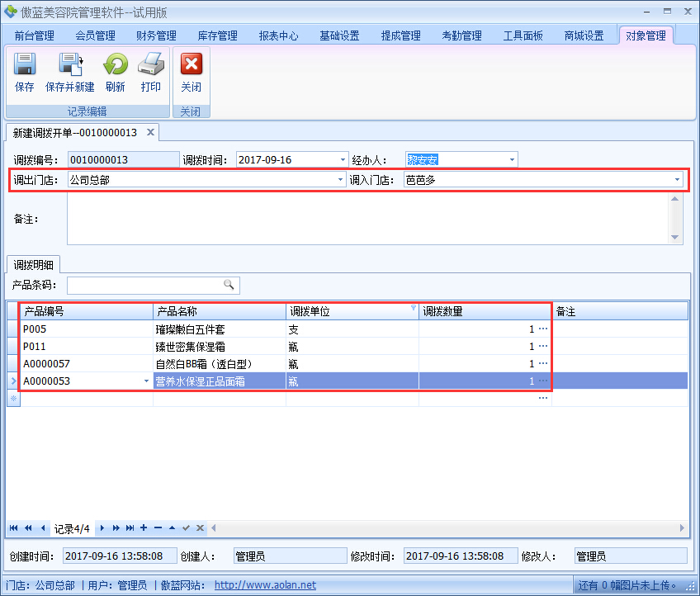Click Save and New (保存并新建) icon
700x596 pixels.
coord(70,66)
